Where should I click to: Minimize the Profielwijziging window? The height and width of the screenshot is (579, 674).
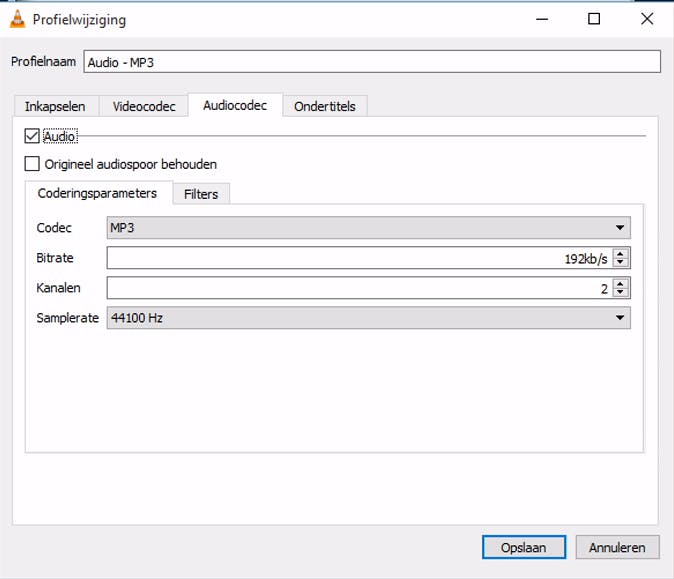tap(542, 19)
